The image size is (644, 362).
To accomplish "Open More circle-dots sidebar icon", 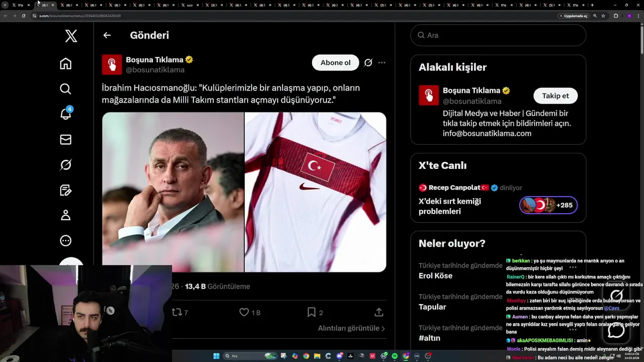I will pyautogui.click(x=65, y=241).
